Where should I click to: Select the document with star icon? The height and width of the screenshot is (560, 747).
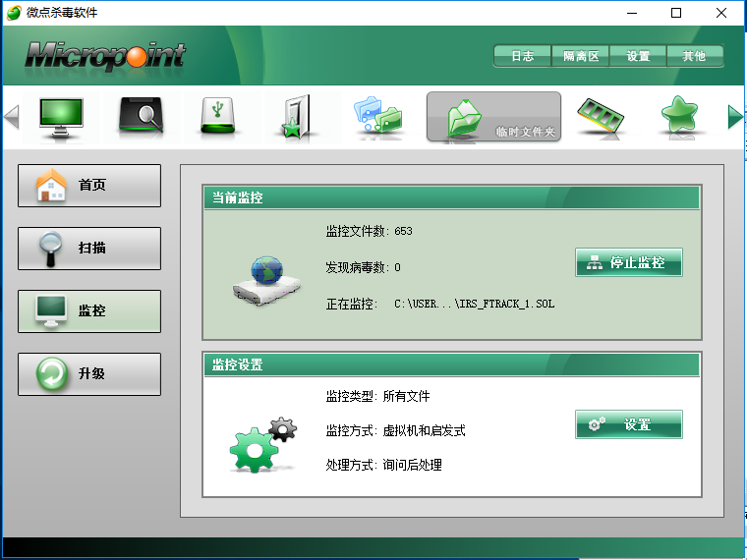click(296, 117)
